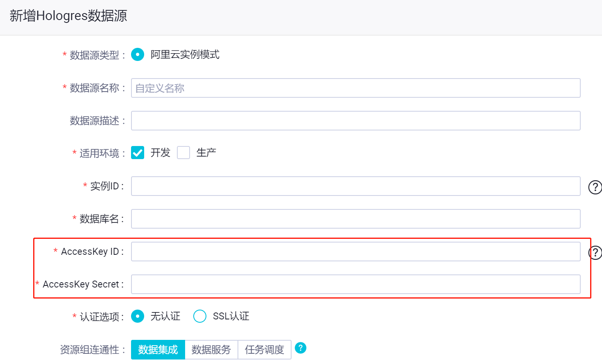Click blue help icon next to 任务调度
This screenshot has width=602, height=364.
[300, 348]
